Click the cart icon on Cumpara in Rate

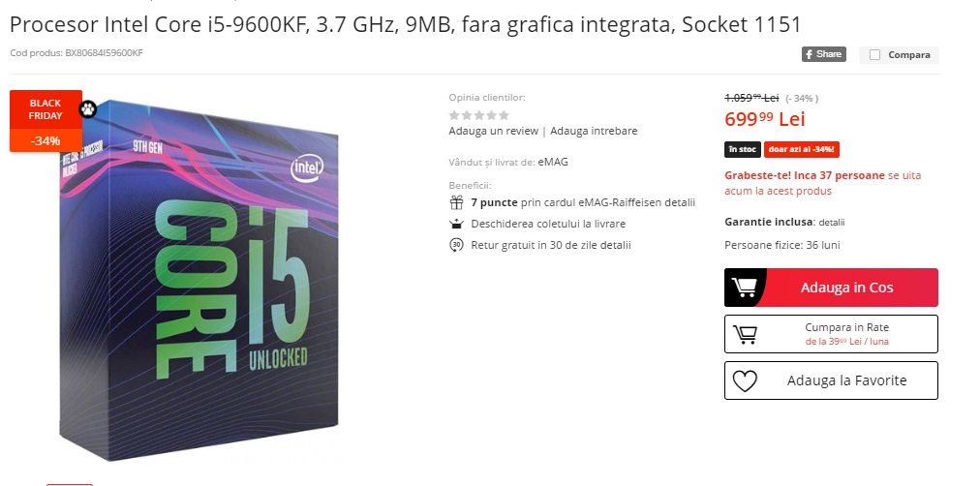pyautogui.click(x=745, y=334)
